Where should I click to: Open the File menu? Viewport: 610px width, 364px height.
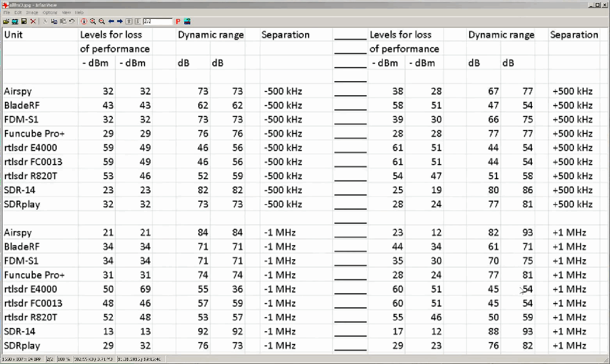7,12
